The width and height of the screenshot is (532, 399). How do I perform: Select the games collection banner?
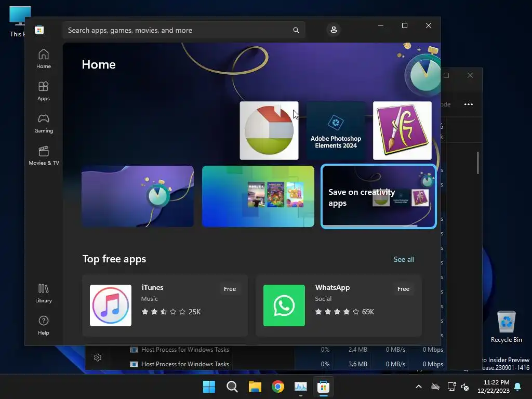tap(258, 196)
